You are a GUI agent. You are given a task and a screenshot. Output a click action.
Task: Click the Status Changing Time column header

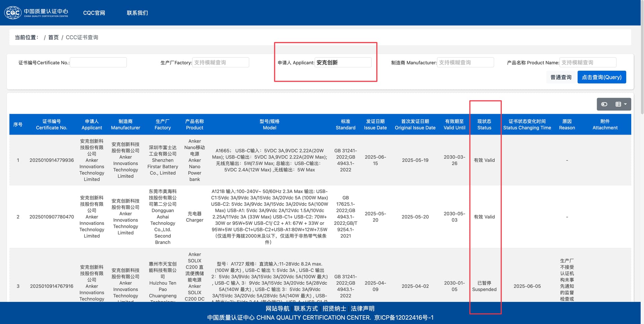coord(527,124)
